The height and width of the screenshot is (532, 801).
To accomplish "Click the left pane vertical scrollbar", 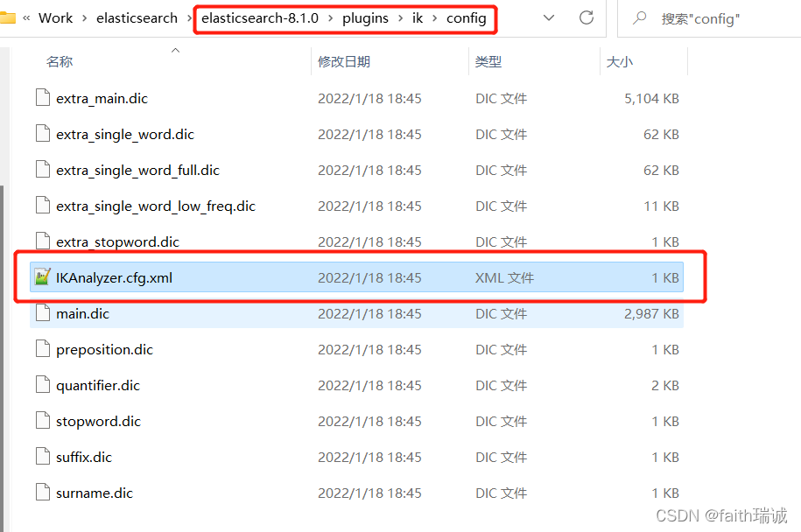I will click(2, 357).
